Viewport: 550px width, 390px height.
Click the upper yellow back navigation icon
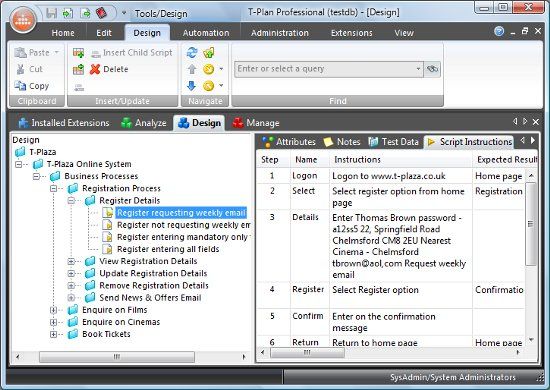(208, 69)
